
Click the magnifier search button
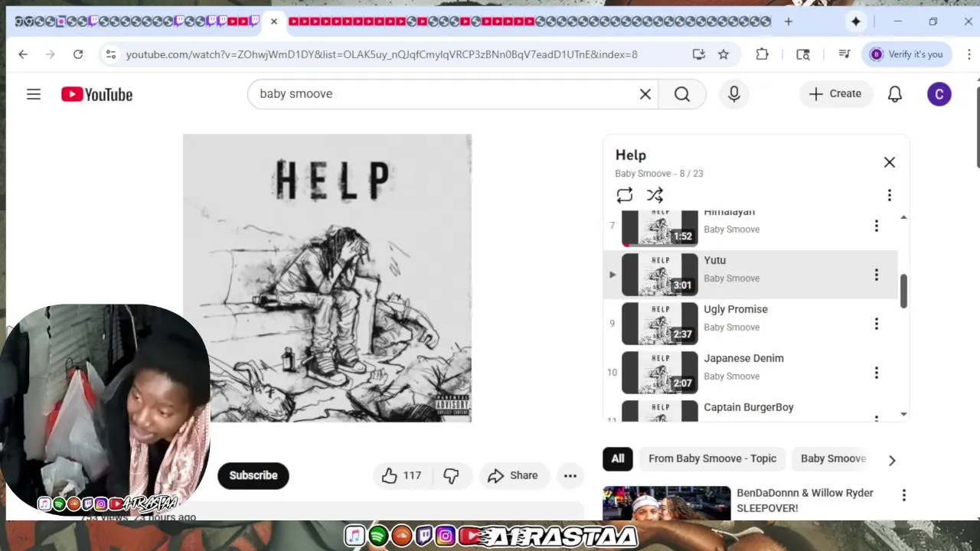pos(682,93)
